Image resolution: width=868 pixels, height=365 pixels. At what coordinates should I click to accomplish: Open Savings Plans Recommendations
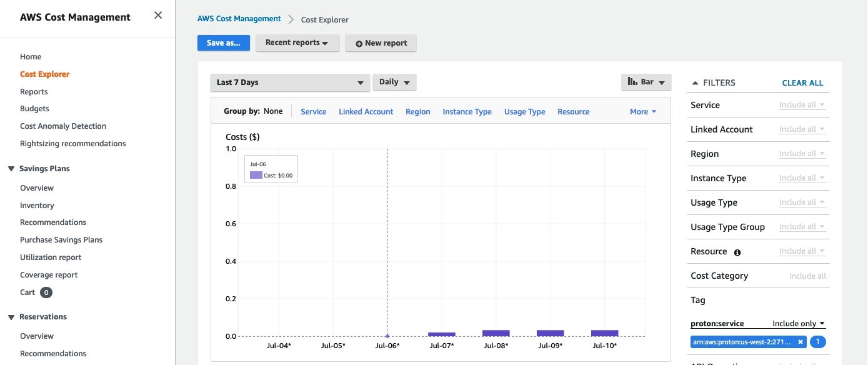coord(53,222)
